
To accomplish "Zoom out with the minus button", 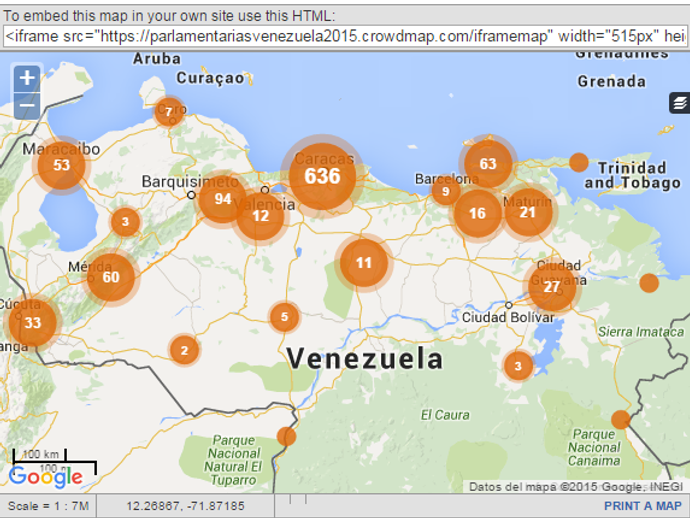I will coord(27,106).
